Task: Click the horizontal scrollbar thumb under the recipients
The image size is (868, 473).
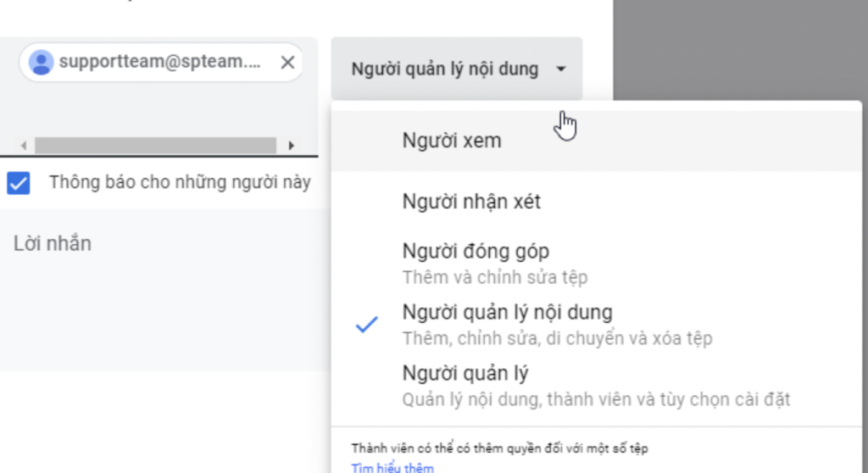Action: [x=155, y=145]
